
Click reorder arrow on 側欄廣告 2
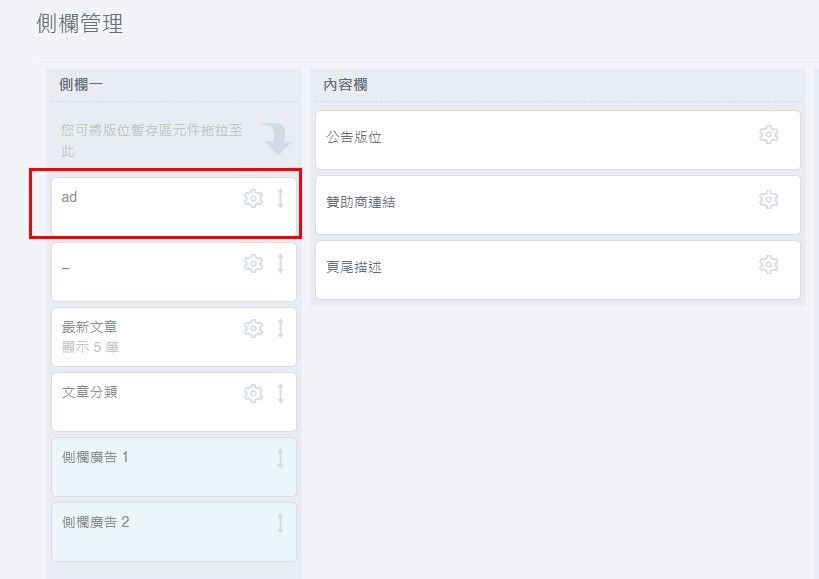280,523
